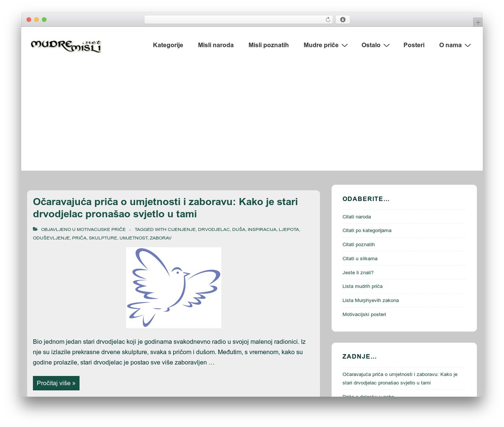The height and width of the screenshot is (427, 504).
Task: Open the article title about stari drvodjelac
Action: click(165, 208)
